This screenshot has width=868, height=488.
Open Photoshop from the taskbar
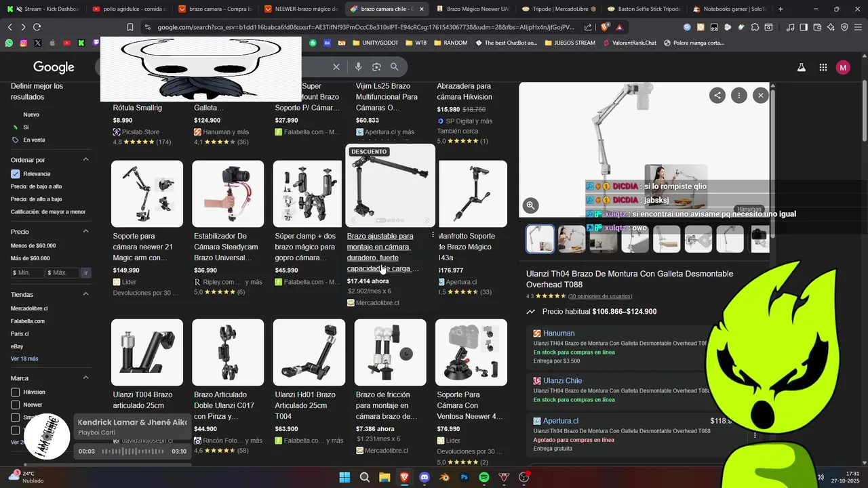(x=465, y=477)
